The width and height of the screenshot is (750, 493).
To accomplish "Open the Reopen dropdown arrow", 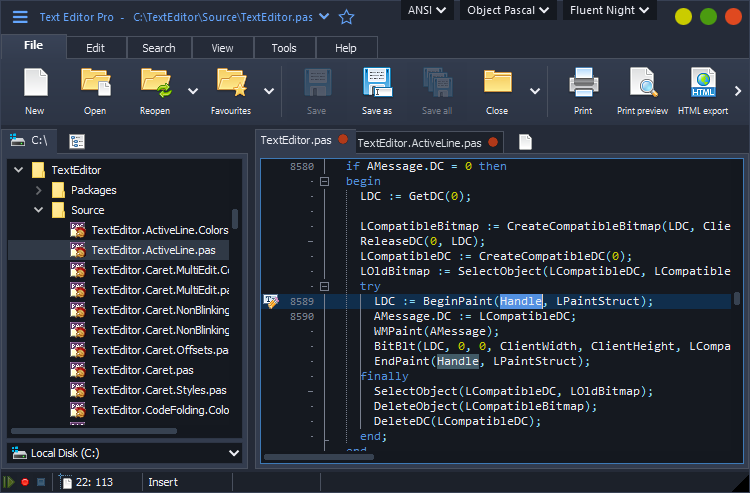I will [x=193, y=91].
